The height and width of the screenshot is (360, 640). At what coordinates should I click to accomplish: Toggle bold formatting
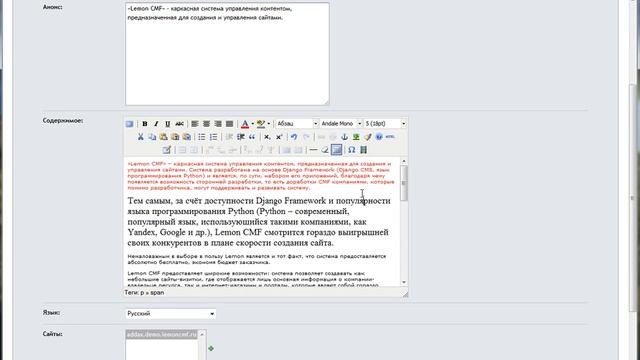pyautogui.click(x=144, y=124)
